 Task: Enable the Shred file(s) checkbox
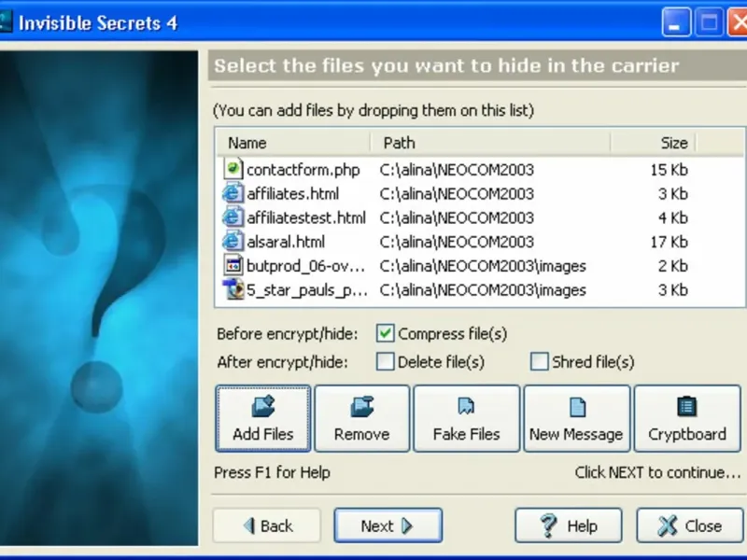540,361
